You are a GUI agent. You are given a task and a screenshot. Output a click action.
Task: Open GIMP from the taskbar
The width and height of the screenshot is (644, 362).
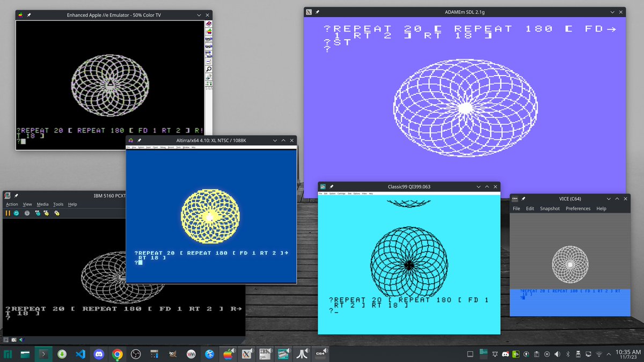tap(172, 354)
